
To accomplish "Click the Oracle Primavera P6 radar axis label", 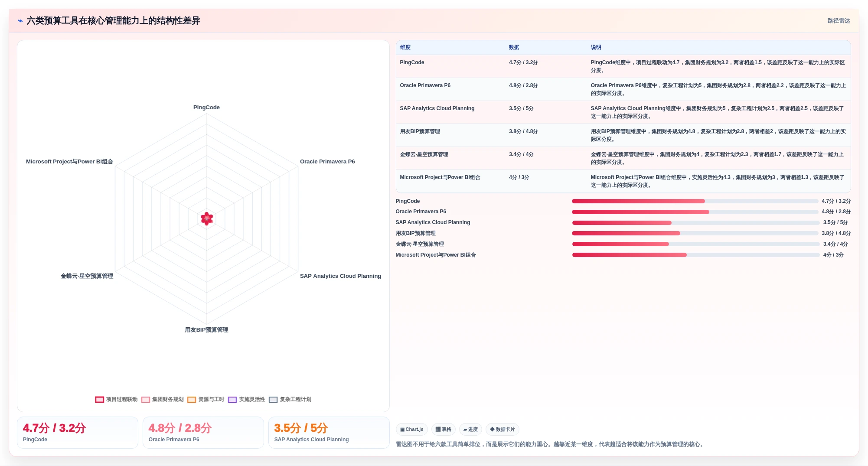I will pyautogui.click(x=327, y=162).
